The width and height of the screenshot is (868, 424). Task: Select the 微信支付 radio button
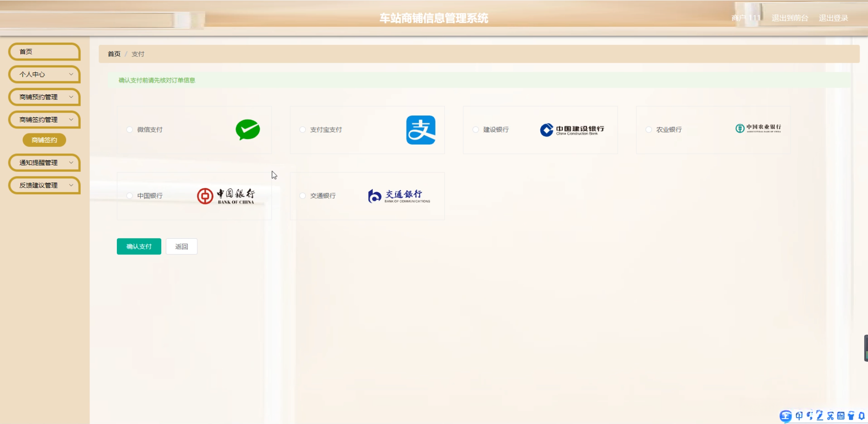click(129, 130)
